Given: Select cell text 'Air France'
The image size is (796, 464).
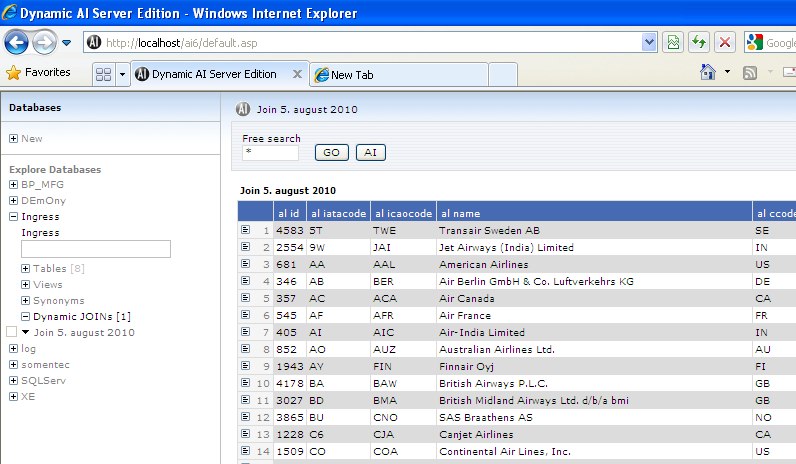Looking at the screenshot, I should [465, 315].
